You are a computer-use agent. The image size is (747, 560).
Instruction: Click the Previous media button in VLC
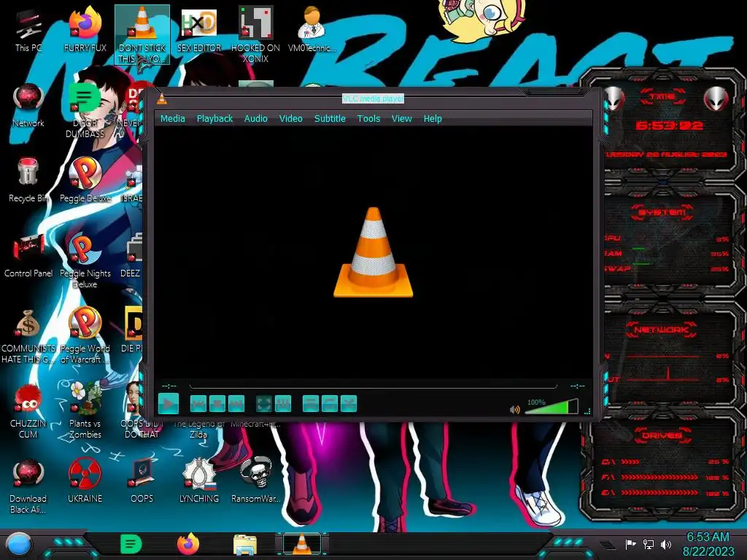pyautogui.click(x=198, y=404)
